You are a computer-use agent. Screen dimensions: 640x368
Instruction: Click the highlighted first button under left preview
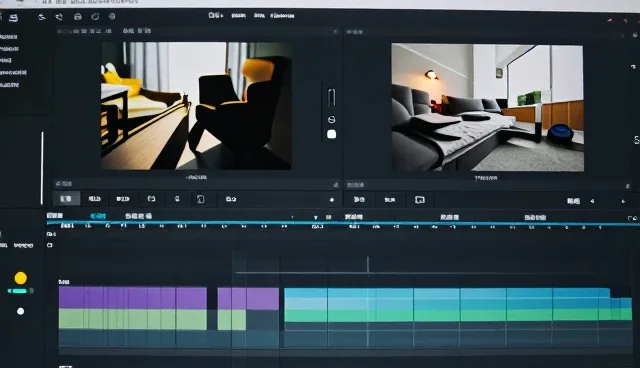[x=66, y=199]
